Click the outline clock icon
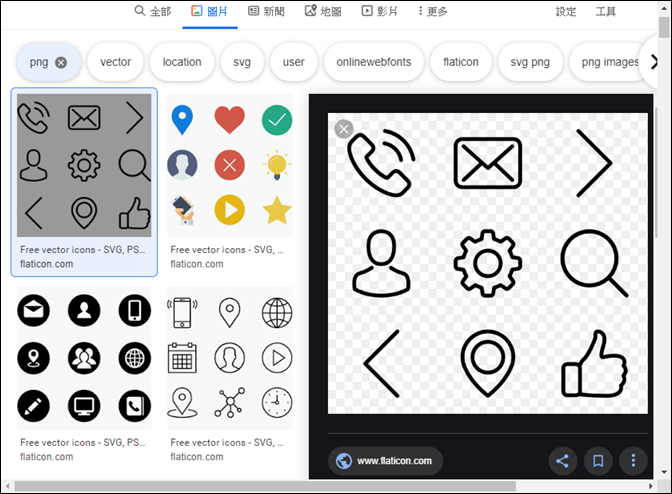This screenshot has width=672, height=494. click(277, 403)
